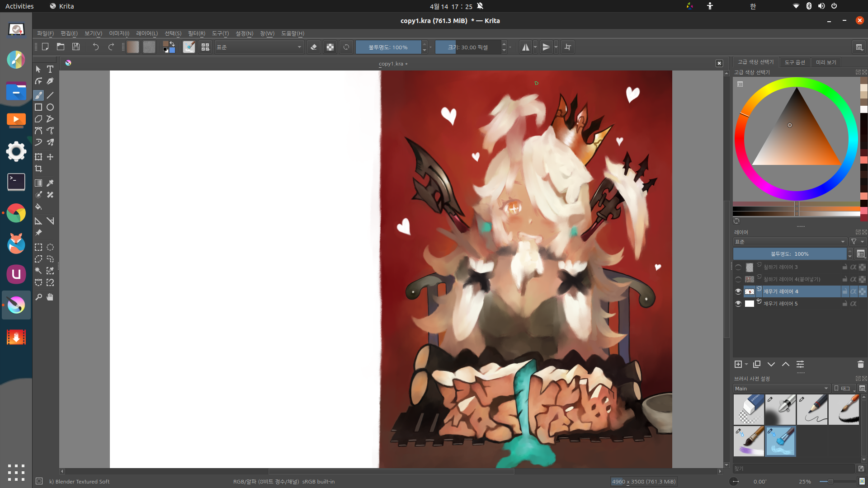Select the Move tool
The height and width of the screenshot is (488, 868).
(50, 157)
